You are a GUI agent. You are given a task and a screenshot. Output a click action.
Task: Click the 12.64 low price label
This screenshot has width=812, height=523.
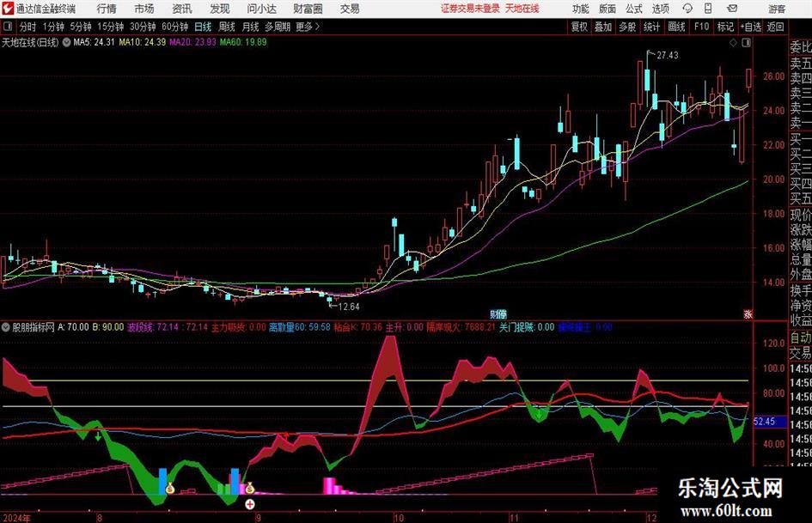pyautogui.click(x=349, y=307)
